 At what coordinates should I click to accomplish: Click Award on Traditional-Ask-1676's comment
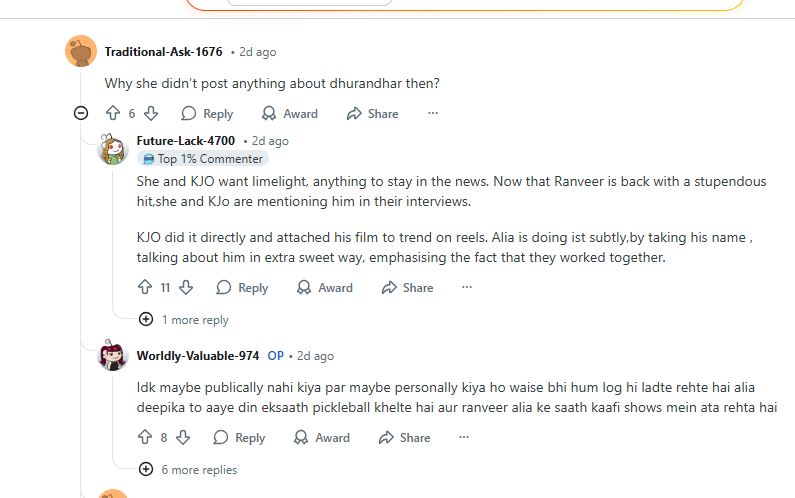coord(289,114)
